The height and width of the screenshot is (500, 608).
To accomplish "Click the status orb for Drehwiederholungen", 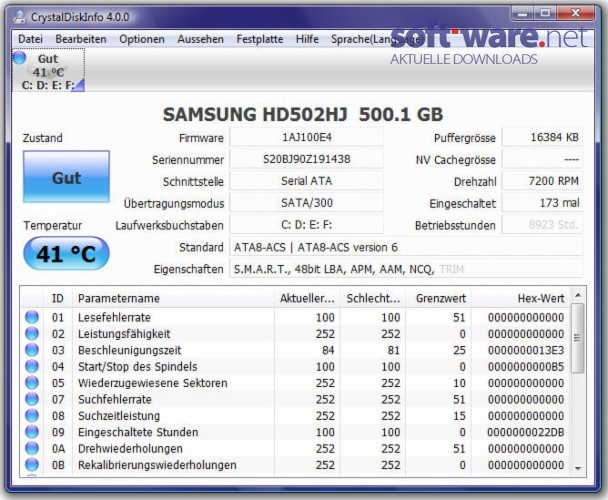I will click(x=32, y=448).
